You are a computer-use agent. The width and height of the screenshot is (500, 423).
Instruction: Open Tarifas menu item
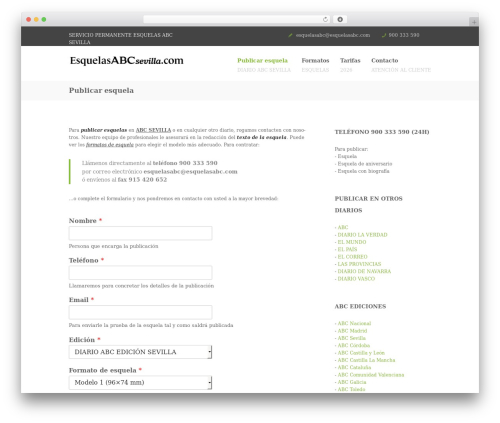350,61
